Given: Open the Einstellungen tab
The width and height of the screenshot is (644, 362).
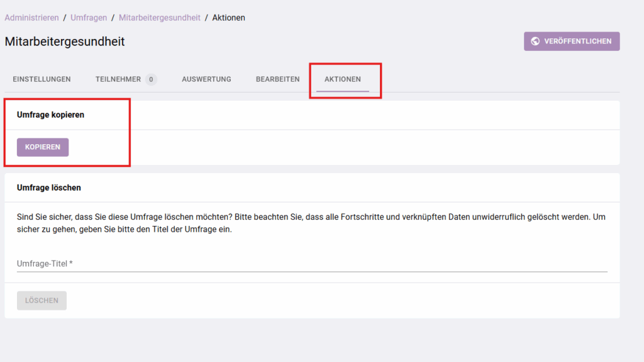Looking at the screenshot, I should click(x=42, y=79).
